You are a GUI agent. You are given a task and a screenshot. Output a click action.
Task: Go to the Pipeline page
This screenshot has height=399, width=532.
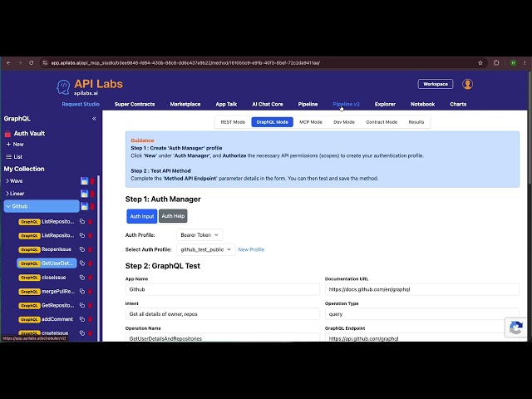308,104
